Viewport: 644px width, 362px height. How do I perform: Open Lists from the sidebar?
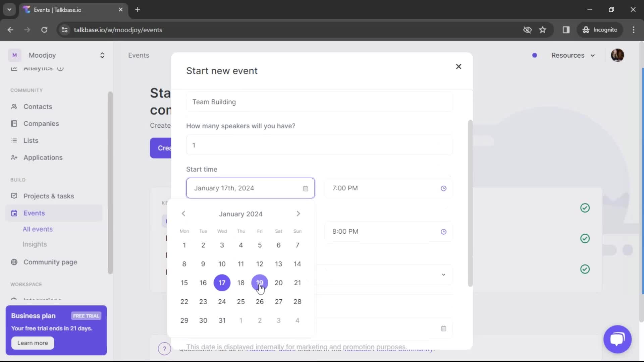(31, 140)
